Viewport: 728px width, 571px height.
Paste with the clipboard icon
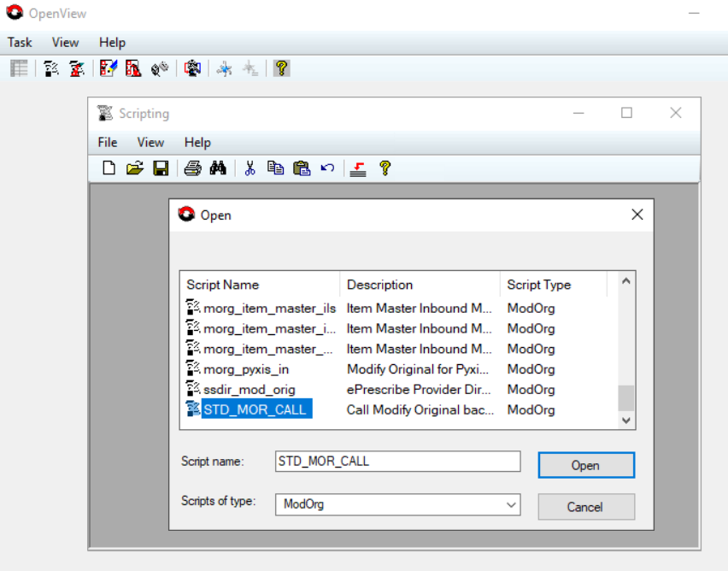point(302,168)
